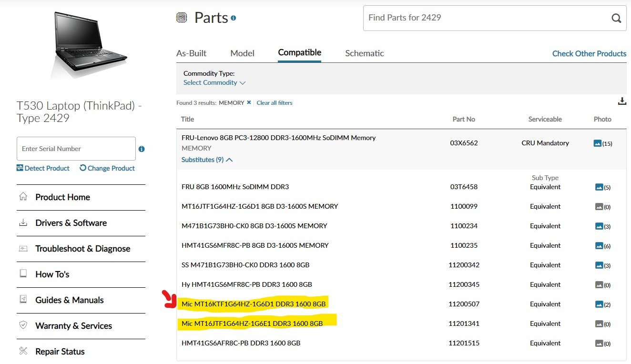The width and height of the screenshot is (631, 364).
Task: Click the Product Home house icon
Action: [23, 197]
